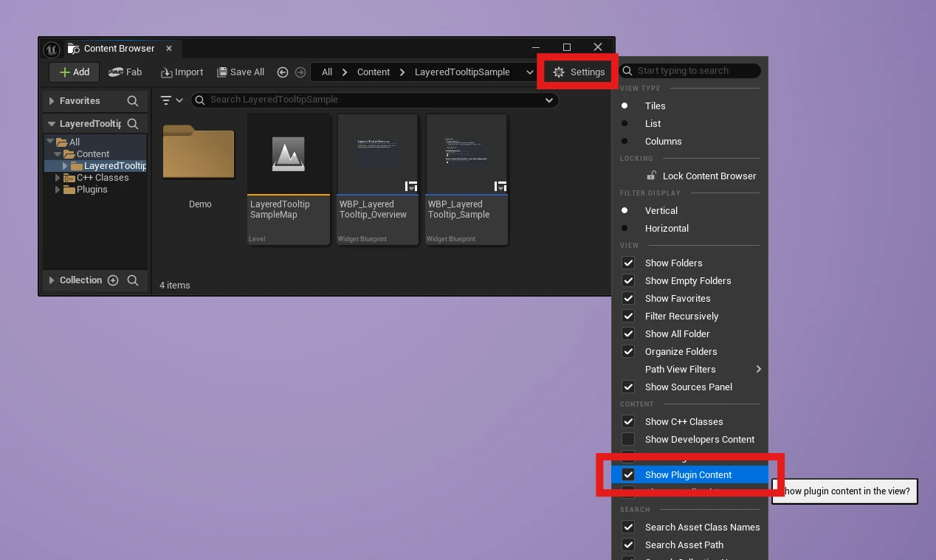Open the Path View Filters submenu
Viewport: 936px width, 560px height.
coord(689,370)
